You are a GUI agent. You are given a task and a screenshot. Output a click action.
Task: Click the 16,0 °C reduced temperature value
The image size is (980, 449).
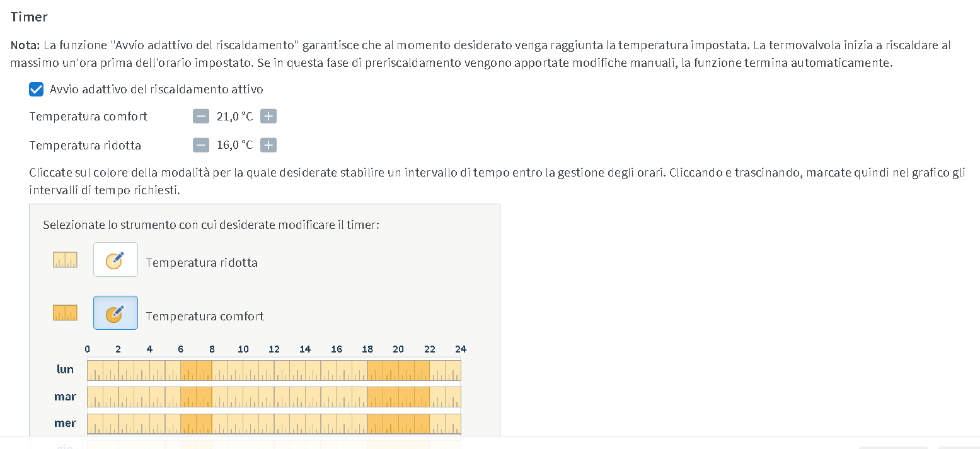click(x=234, y=146)
